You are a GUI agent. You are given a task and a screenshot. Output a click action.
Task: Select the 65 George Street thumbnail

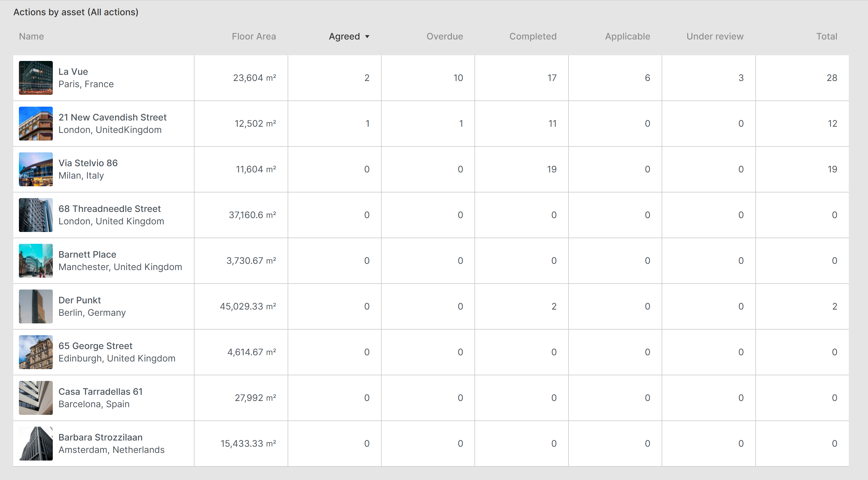36,352
